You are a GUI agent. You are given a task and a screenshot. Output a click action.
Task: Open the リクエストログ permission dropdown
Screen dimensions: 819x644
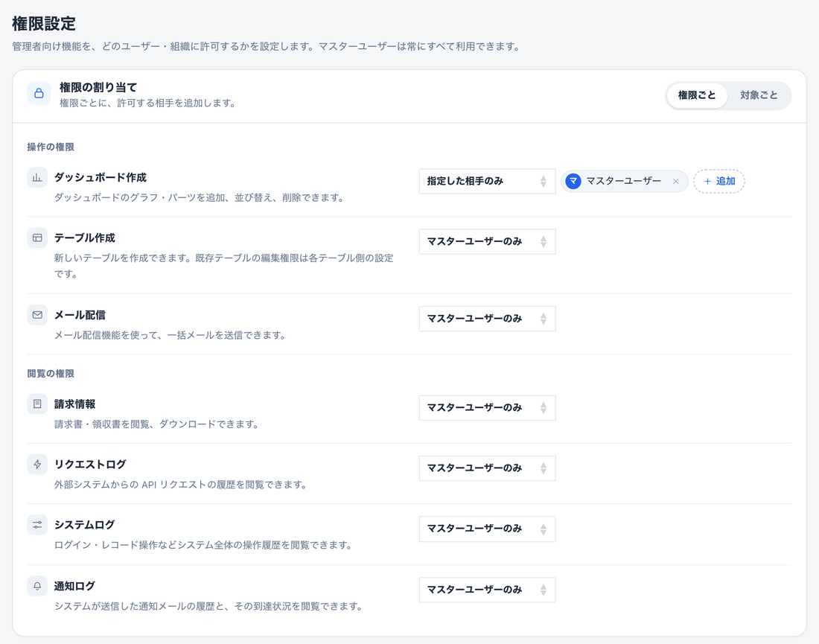pos(487,468)
